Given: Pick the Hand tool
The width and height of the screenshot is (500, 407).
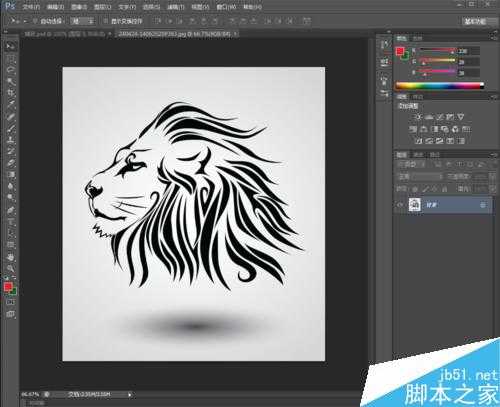Looking at the screenshot, I should (10, 257).
